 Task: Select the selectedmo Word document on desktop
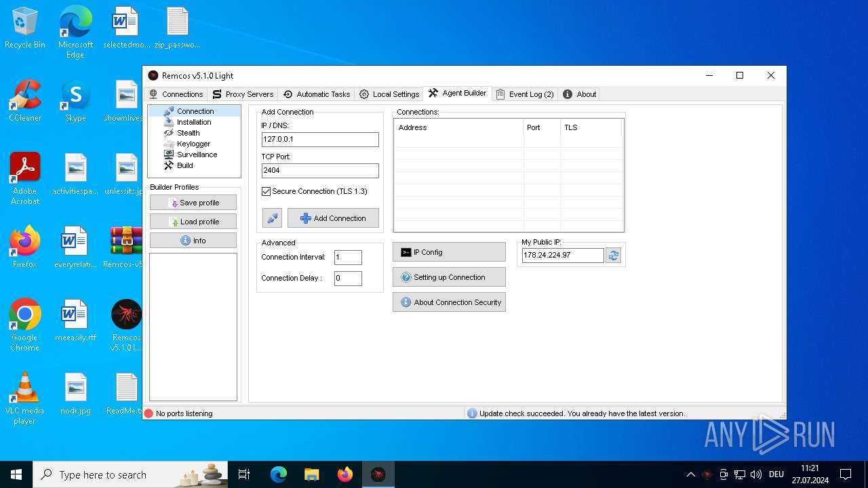(x=126, y=28)
